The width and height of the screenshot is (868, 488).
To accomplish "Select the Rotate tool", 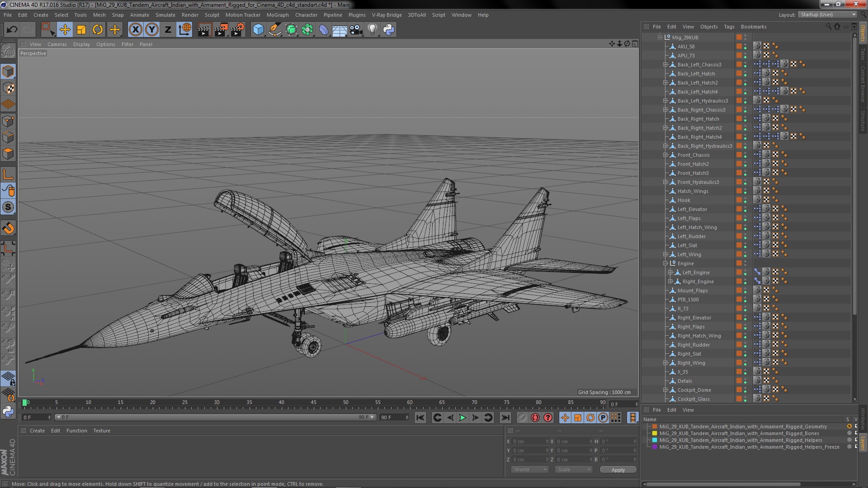I will (x=98, y=30).
